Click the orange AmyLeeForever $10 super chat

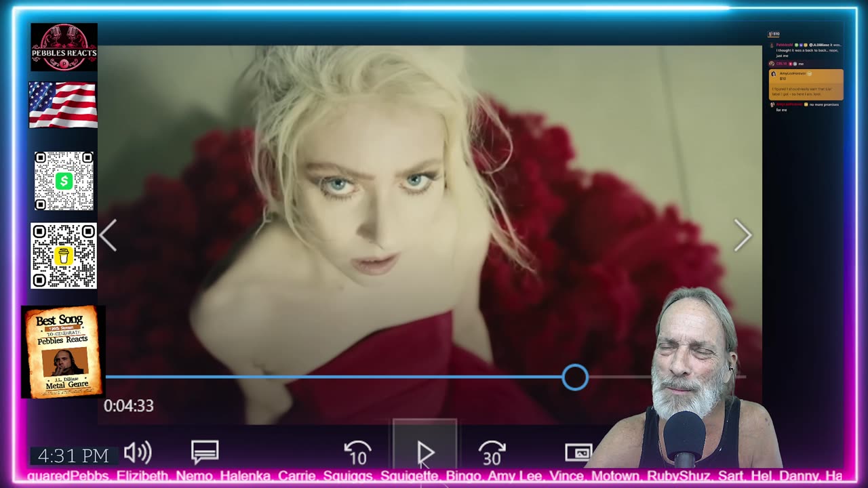(x=806, y=85)
